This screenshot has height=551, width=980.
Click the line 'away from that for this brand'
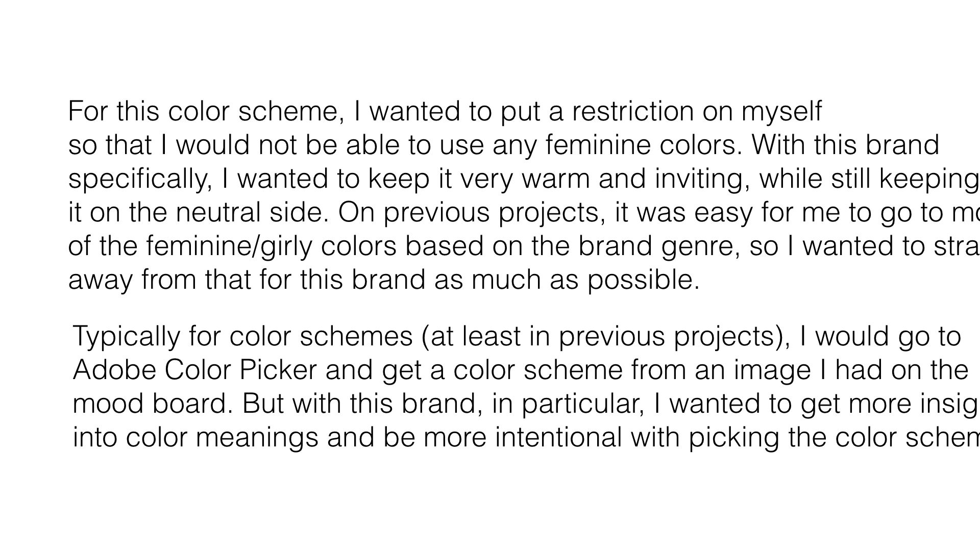tap(247, 280)
